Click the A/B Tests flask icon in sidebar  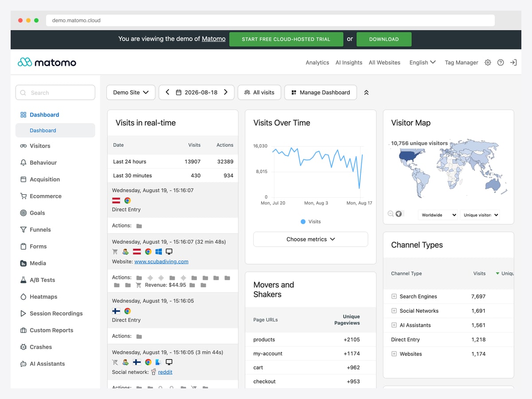click(23, 280)
